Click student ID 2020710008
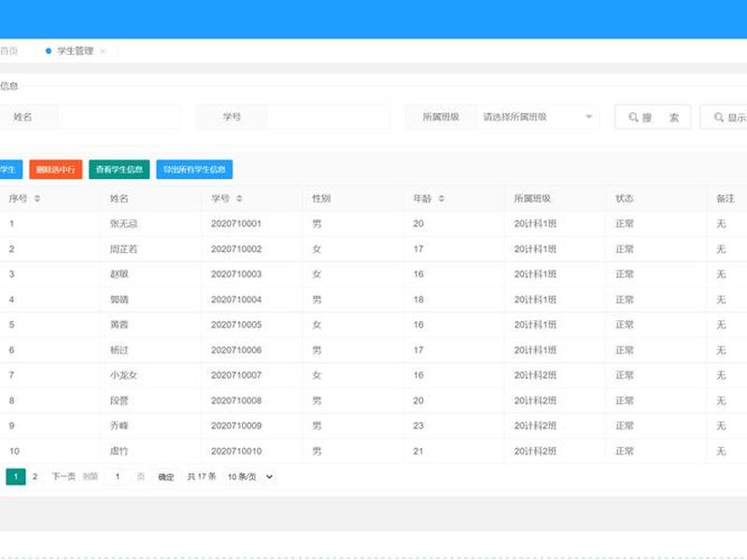 pyautogui.click(x=236, y=400)
